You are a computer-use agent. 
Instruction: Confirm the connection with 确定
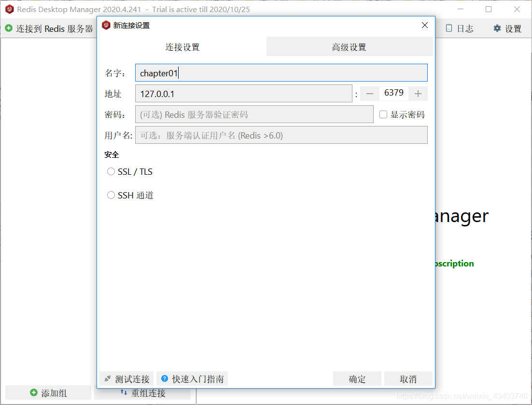coord(357,379)
